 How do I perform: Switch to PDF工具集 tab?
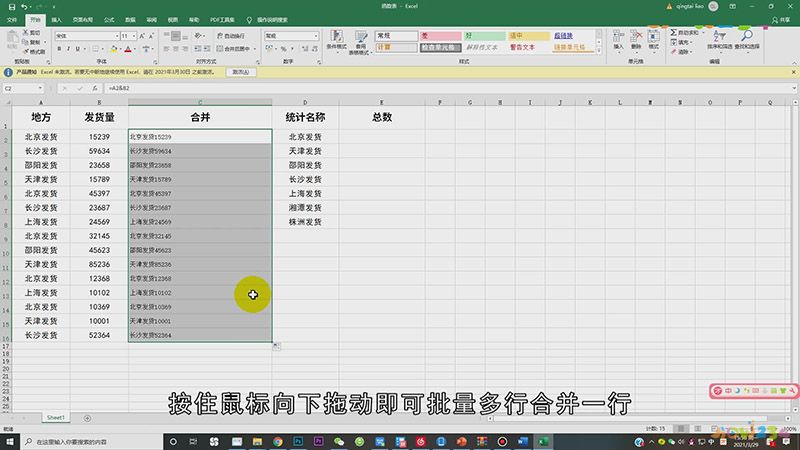222,20
